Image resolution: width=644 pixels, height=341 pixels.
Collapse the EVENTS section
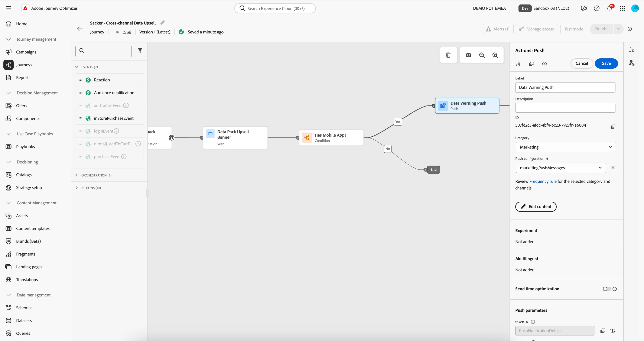click(x=77, y=67)
